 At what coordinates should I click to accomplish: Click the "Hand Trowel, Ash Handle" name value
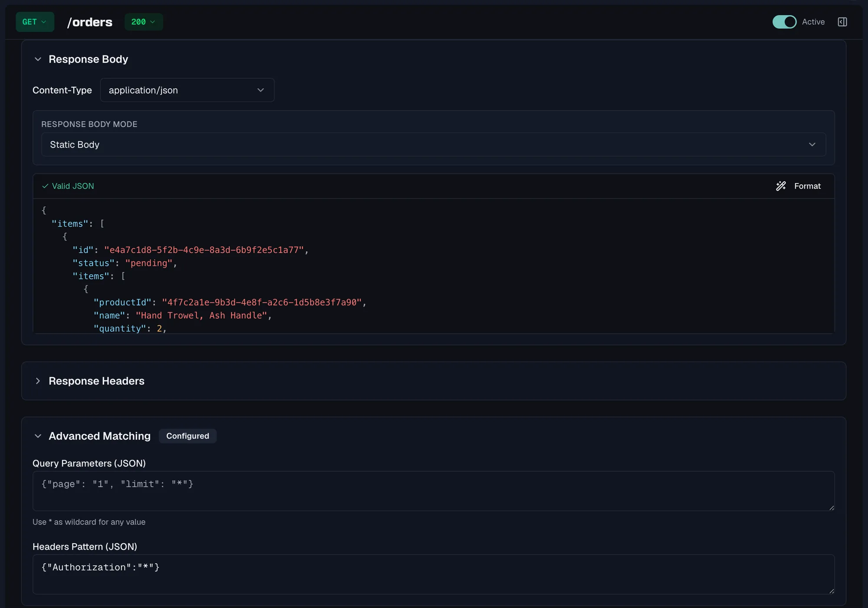point(201,316)
